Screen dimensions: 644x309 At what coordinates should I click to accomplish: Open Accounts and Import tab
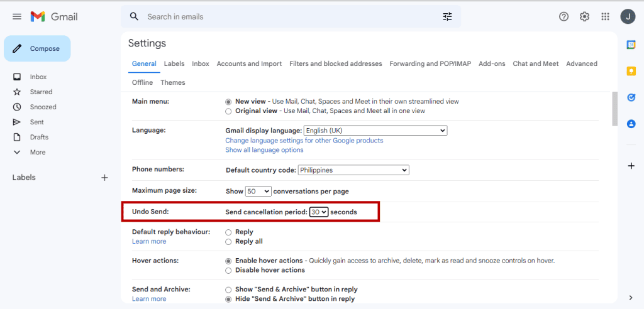pyautogui.click(x=249, y=63)
